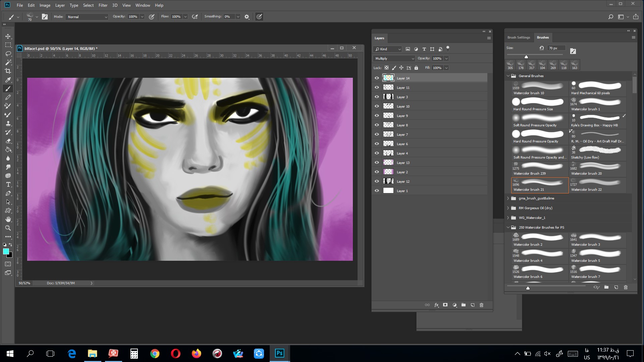Select the Paint Bucket tool
The height and width of the screenshot is (362, 644).
[x=8, y=149]
